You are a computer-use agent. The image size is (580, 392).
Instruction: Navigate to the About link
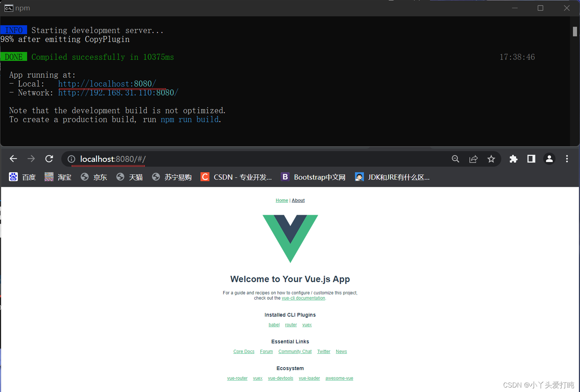(x=298, y=200)
